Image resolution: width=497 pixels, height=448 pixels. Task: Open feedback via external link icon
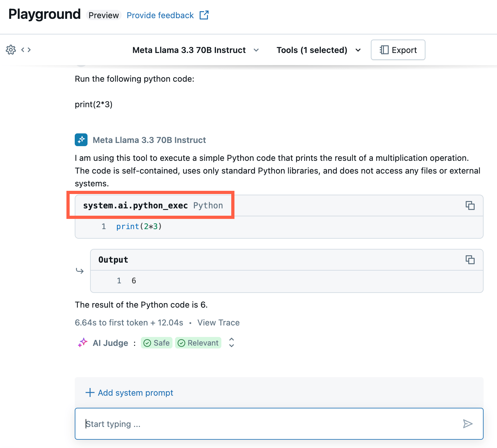point(204,15)
